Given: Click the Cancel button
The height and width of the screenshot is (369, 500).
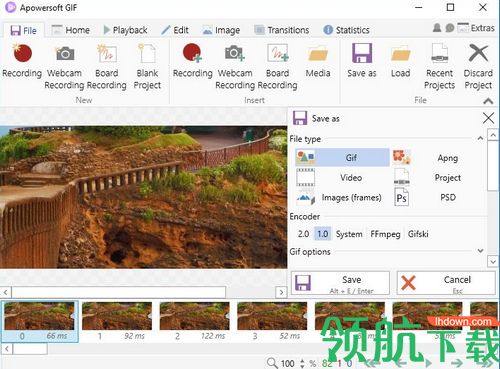Looking at the screenshot, I should point(446,283).
